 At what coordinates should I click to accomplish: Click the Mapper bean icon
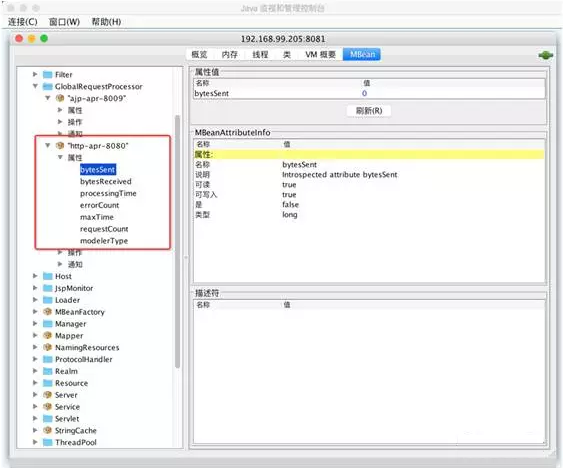click(x=47, y=335)
